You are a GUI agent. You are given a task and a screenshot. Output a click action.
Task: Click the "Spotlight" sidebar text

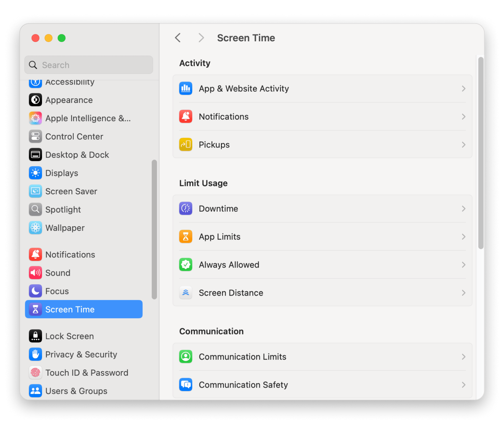click(63, 209)
